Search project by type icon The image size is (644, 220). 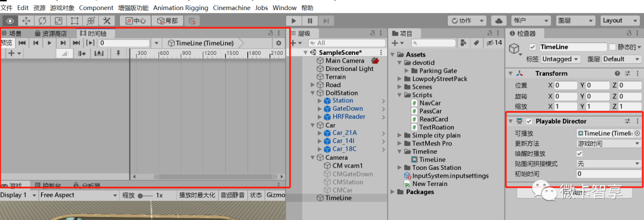coord(464,43)
